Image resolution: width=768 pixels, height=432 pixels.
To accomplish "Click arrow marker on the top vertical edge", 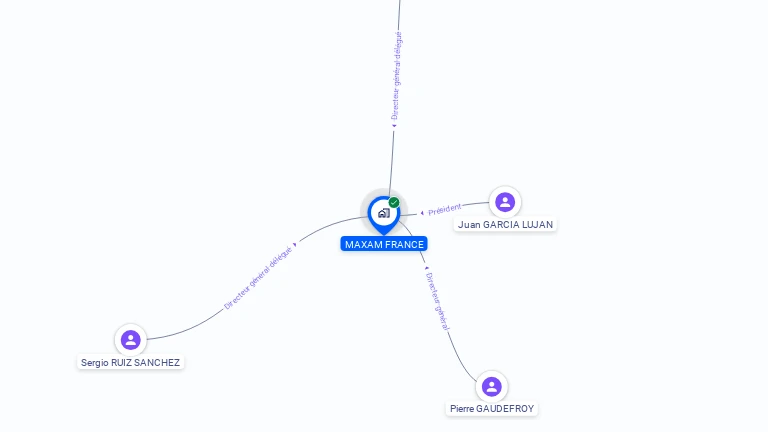I will pos(394,126).
